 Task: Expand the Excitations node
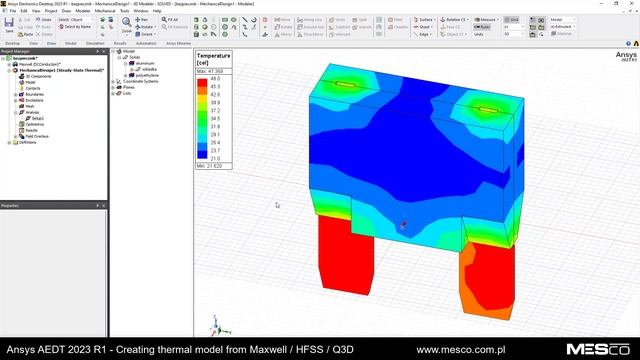tap(16, 100)
